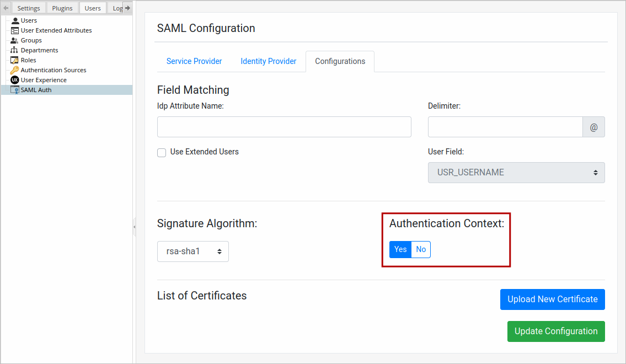626x364 pixels.
Task: Enable the Use Extended Users checkbox
Action: coord(162,153)
